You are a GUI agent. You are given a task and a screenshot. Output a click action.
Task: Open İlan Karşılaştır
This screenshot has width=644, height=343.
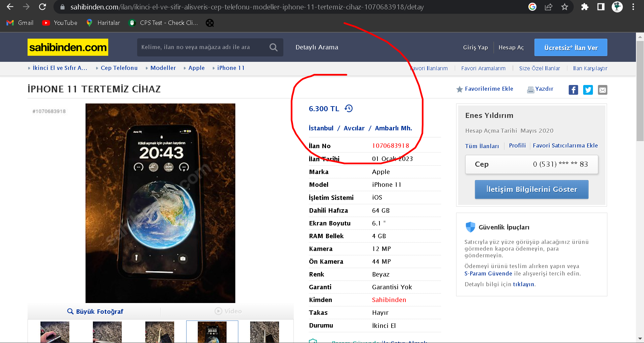click(590, 68)
